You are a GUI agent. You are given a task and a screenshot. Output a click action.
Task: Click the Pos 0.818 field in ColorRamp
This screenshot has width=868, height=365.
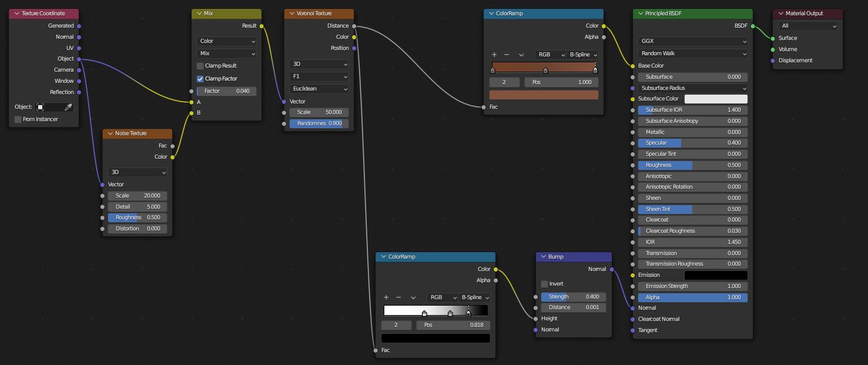point(453,325)
